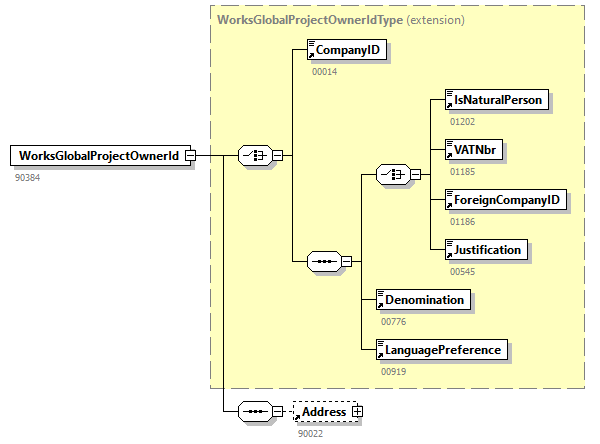
Task: Click the LanguagePreference element
Action: pyautogui.click(x=442, y=350)
